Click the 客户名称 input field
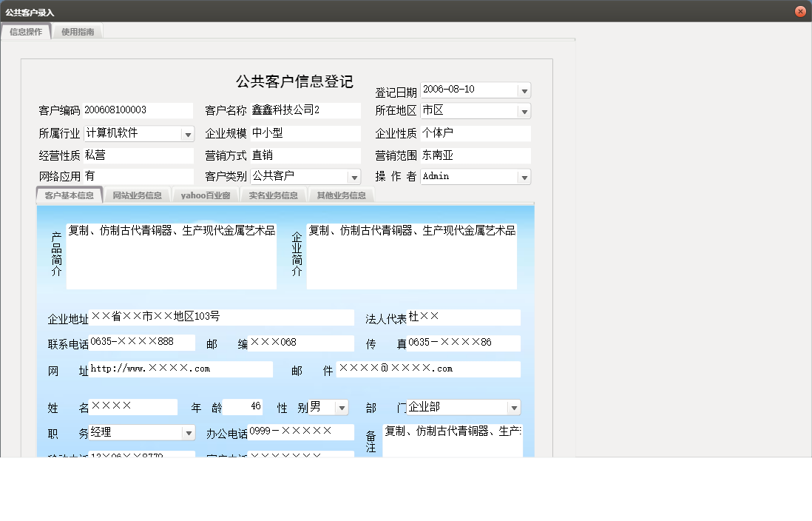The width and height of the screenshot is (812, 521). click(305, 110)
